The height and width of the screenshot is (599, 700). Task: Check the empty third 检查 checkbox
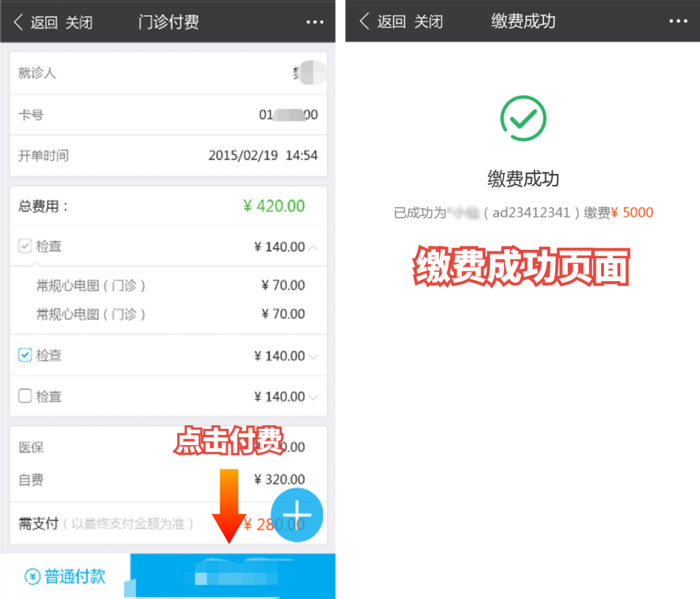[x=25, y=396]
